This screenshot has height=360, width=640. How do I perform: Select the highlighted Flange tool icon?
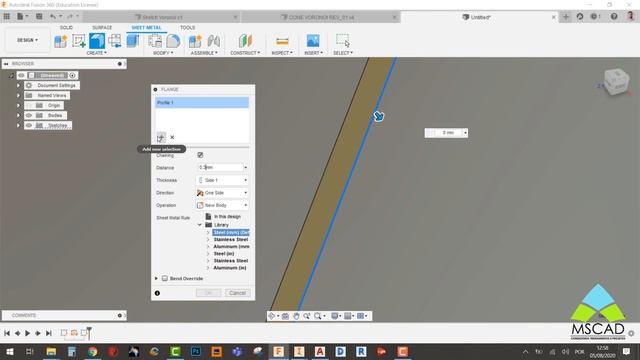97,41
